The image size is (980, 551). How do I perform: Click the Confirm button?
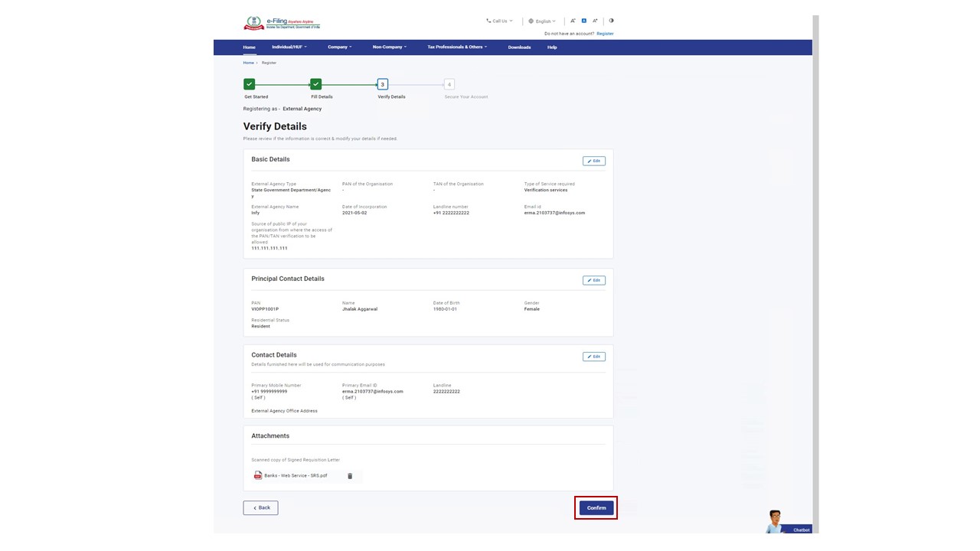click(x=596, y=508)
